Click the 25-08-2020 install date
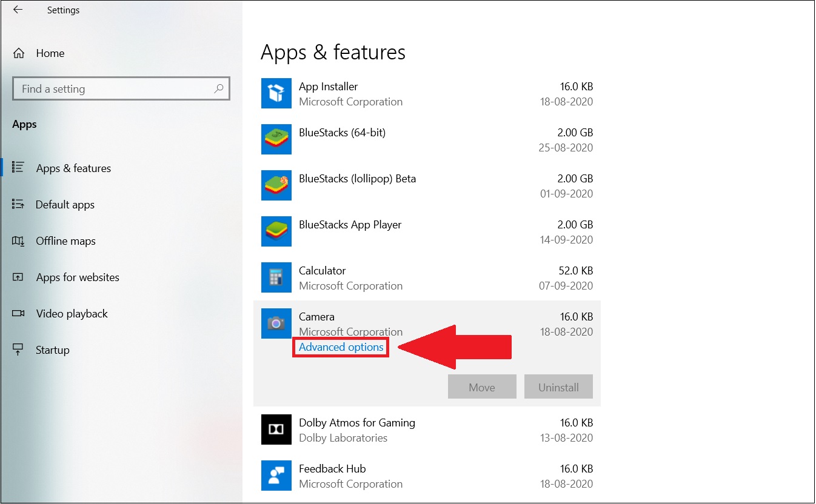This screenshot has width=816, height=504. tap(566, 147)
